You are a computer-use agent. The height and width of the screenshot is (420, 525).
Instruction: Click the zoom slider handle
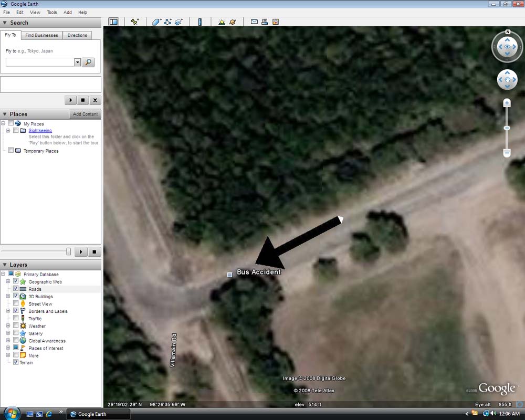(x=507, y=128)
